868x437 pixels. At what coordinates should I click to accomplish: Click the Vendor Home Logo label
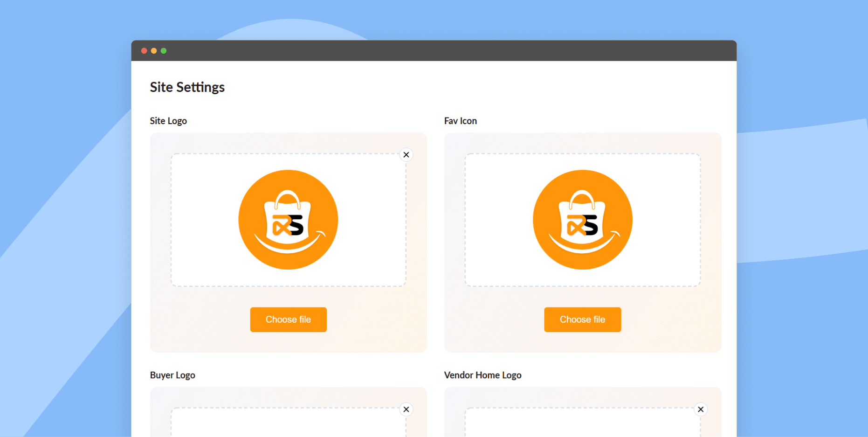pyautogui.click(x=483, y=375)
